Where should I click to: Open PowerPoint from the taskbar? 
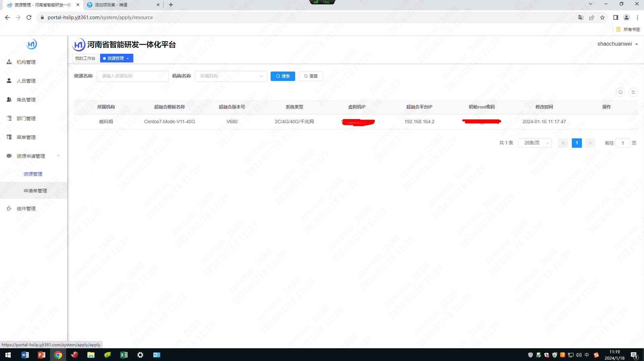click(41, 355)
